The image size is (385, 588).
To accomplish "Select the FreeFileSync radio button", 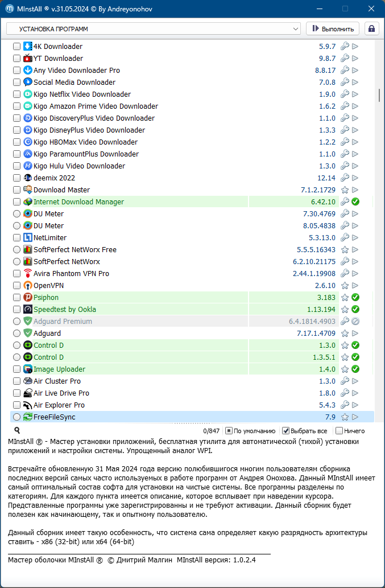I will click(16, 417).
